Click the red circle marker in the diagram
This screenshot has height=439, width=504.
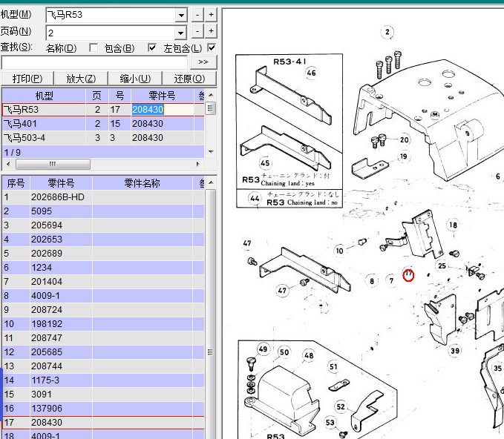pos(408,276)
